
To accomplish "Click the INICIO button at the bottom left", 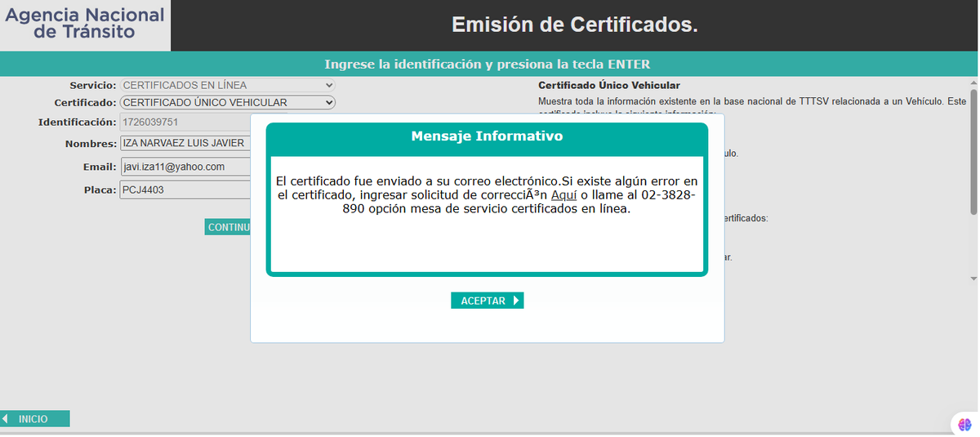I will coord(35,419).
